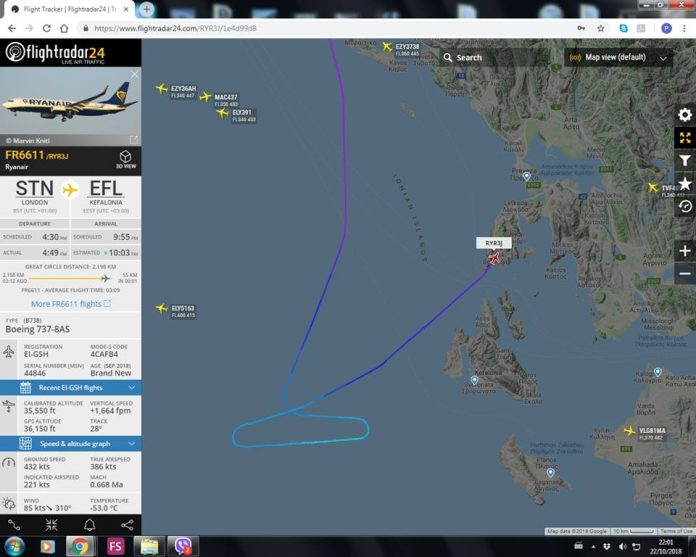Open the Map view (default) dropdown
Screen dimensions: 696x557
[x=618, y=57]
